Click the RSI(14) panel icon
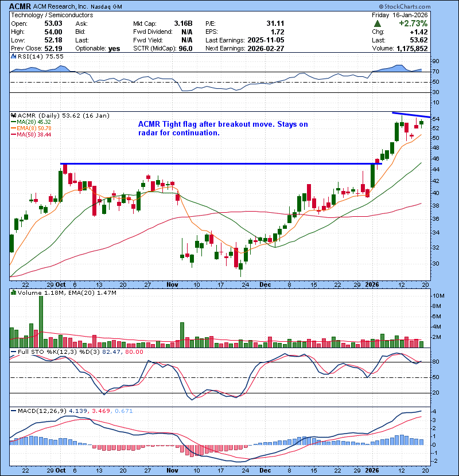 click(13, 56)
